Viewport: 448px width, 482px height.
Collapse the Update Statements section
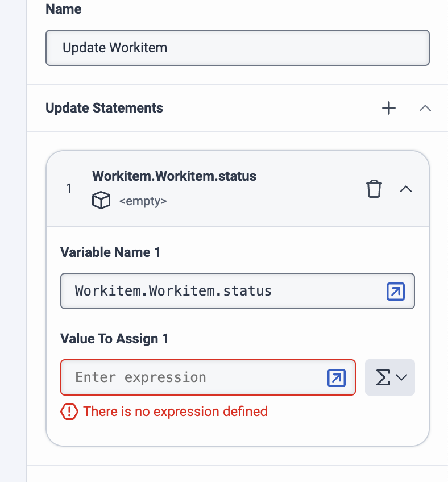tap(425, 108)
